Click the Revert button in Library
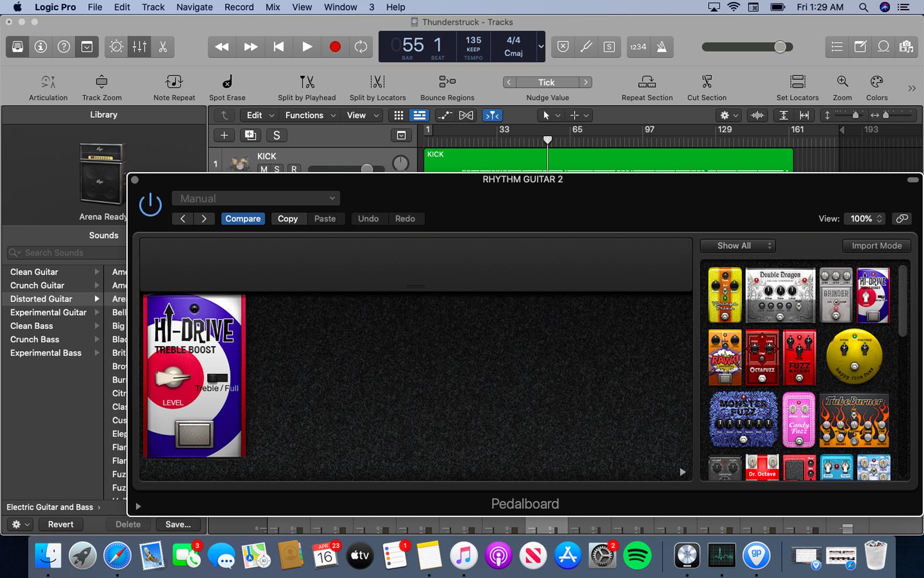This screenshot has width=924, height=578. 60,524
